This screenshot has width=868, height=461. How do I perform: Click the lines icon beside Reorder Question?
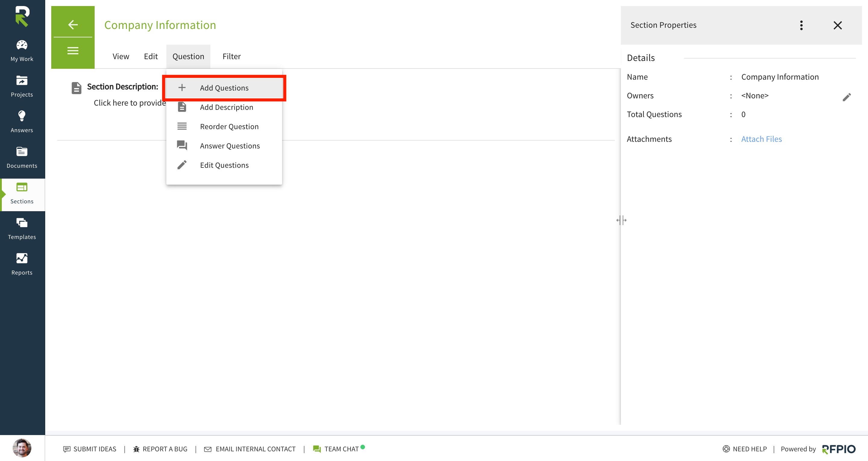182,126
